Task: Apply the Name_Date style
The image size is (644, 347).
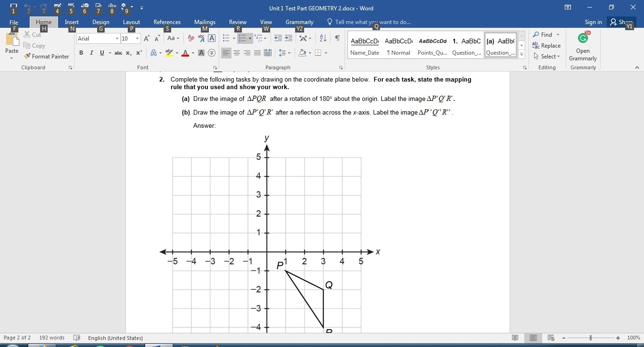Action: [x=365, y=46]
